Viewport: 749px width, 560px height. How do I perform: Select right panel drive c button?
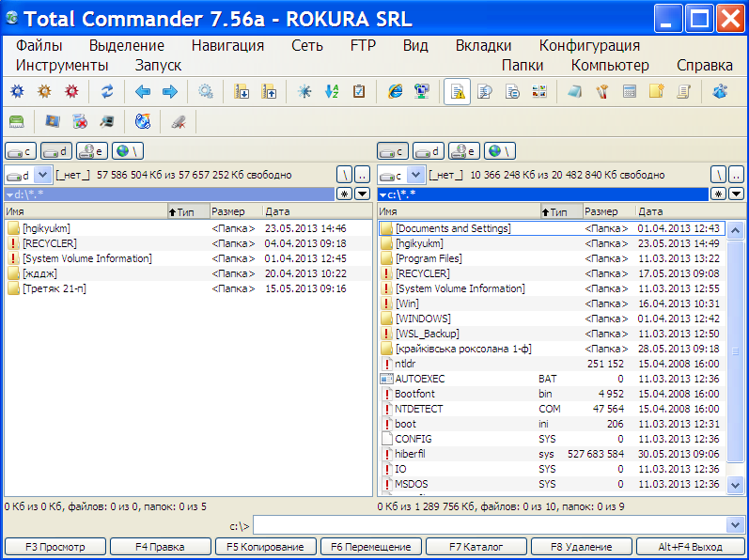click(x=393, y=151)
